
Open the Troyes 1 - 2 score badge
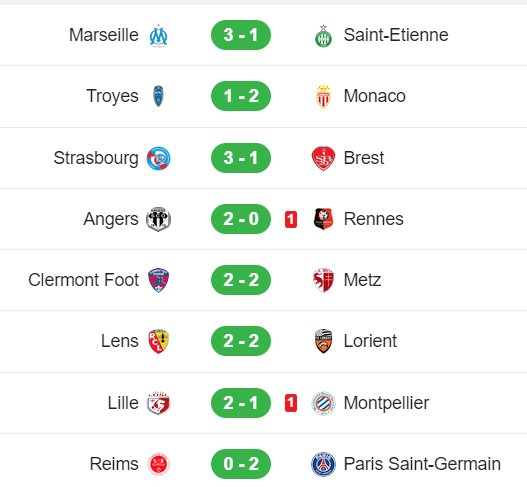241,96
